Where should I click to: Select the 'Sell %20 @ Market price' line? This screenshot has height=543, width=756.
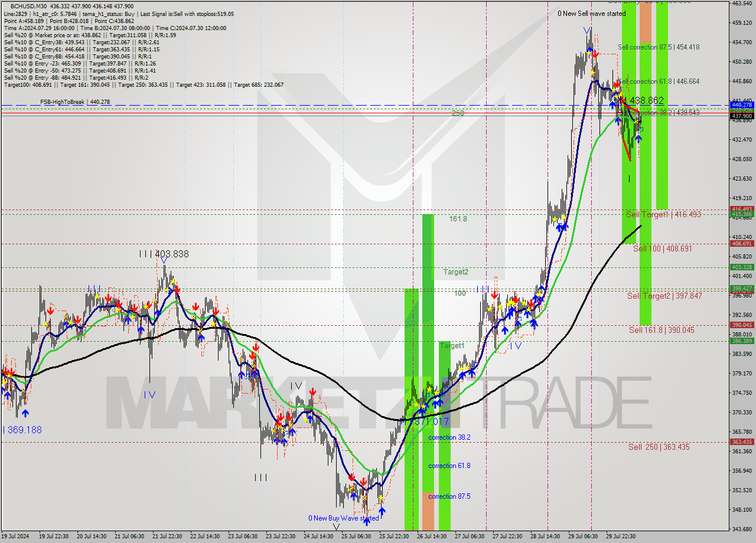coord(90,35)
